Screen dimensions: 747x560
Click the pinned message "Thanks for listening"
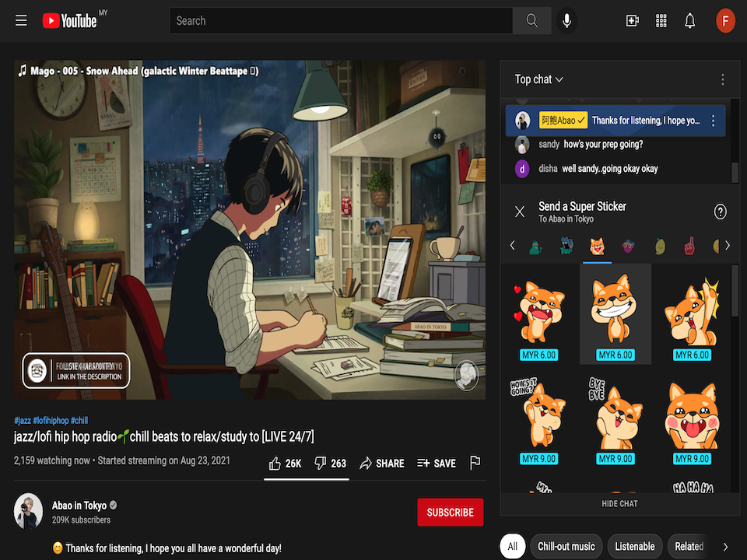[x=646, y=121]
